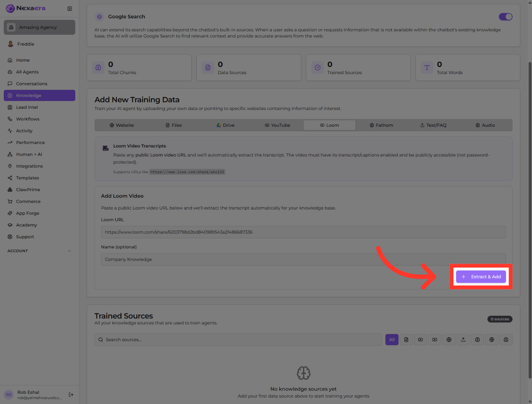Screen dimensions: 532x404
Task: Expand the ACCOUNT section chevron
Action: tap(70, 251)
